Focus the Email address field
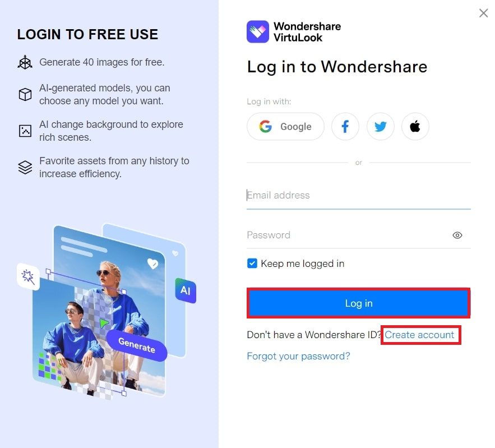This screenshot has width=495, height=448. point(359,196)
